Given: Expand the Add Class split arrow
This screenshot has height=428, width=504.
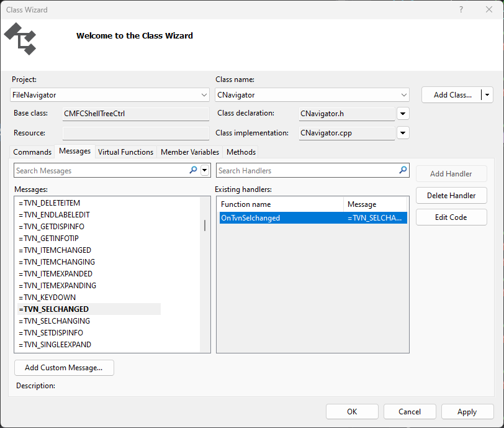Looking at the screenshot, I should [487, 95].
